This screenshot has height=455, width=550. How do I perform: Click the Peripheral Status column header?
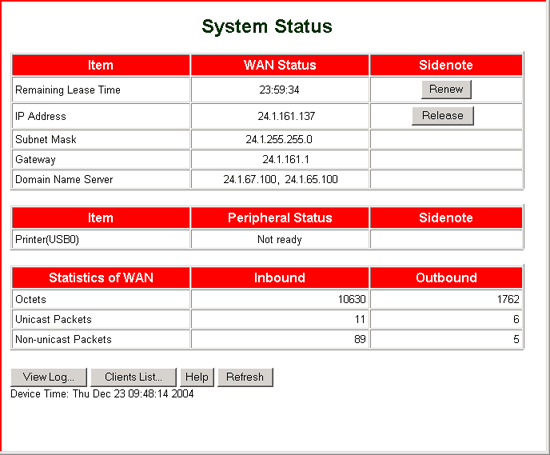tap(280, 218)
